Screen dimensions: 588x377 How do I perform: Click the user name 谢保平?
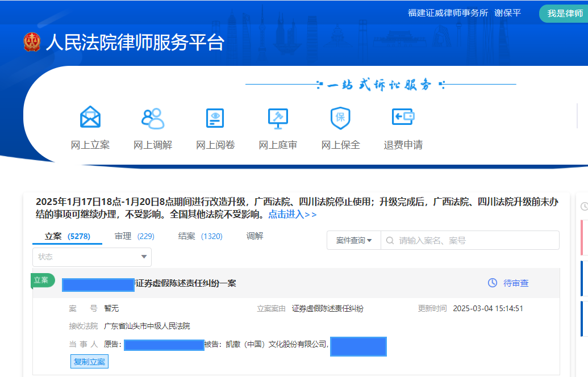[507, 13]
